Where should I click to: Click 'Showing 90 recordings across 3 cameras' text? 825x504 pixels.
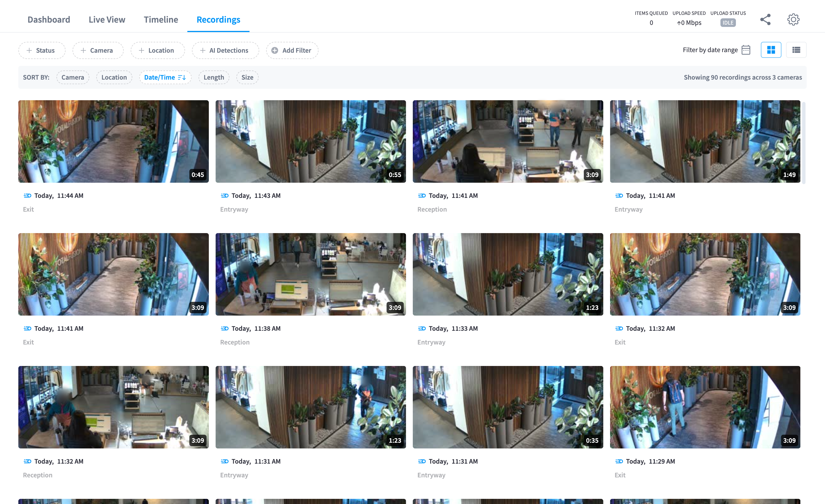(742, 77)
